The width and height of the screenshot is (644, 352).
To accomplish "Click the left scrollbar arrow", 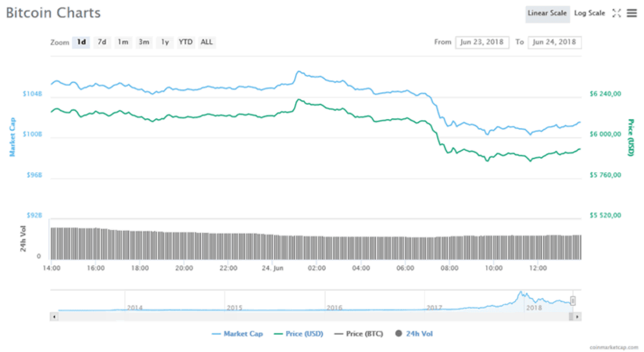I will (x=54, y=317).
